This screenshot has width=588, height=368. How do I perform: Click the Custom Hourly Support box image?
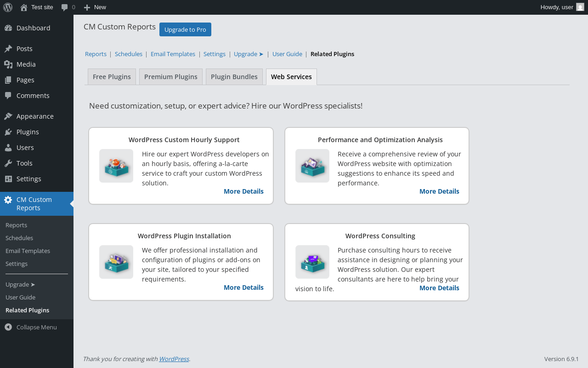pos(116,166)
